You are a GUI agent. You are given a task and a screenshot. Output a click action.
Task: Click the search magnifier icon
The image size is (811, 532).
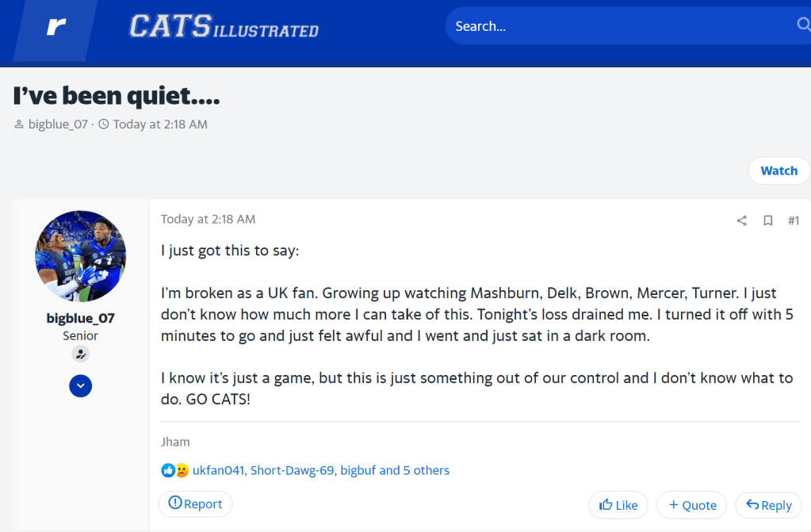point(802,25)
